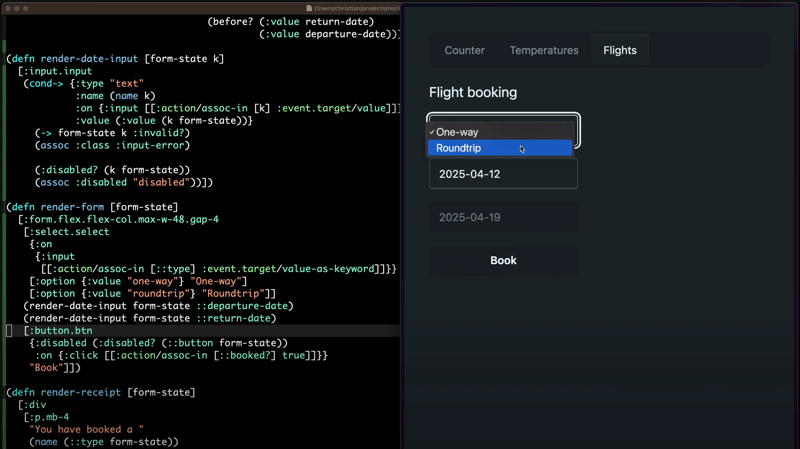Image resolution: width=800 pixels, height=449 pixels.
Task: Click the line ':name (name k)'
Action: click(115, 96)
